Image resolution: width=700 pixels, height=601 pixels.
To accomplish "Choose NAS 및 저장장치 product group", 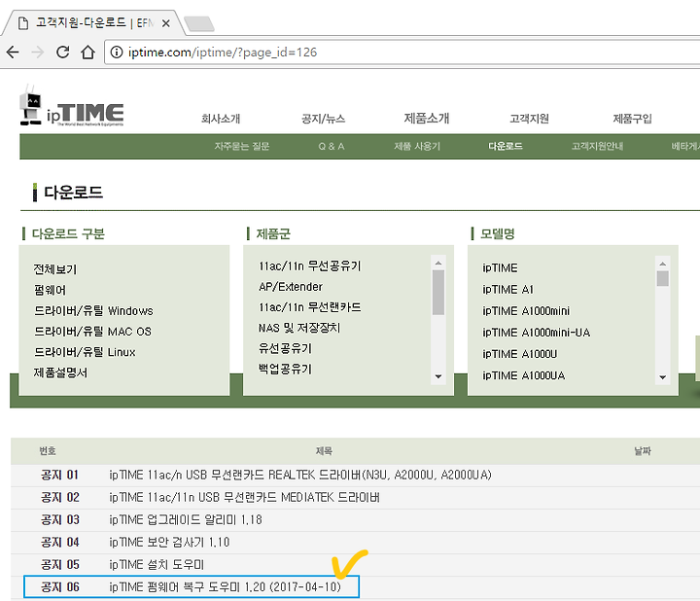I will 299,328.
